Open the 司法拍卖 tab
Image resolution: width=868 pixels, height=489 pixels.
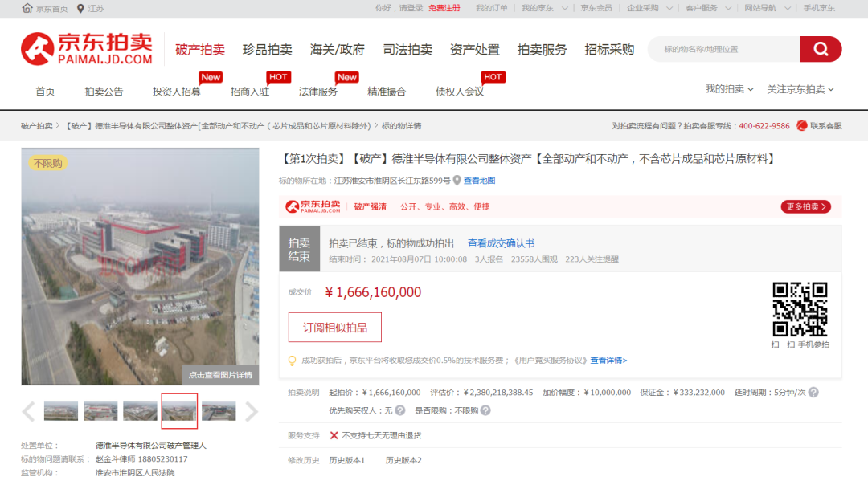pos(407,50)
